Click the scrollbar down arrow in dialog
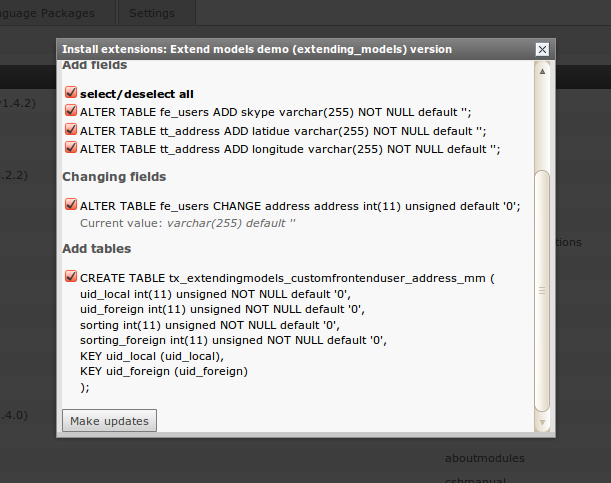 pyautogui.click(x=542, y=425)
